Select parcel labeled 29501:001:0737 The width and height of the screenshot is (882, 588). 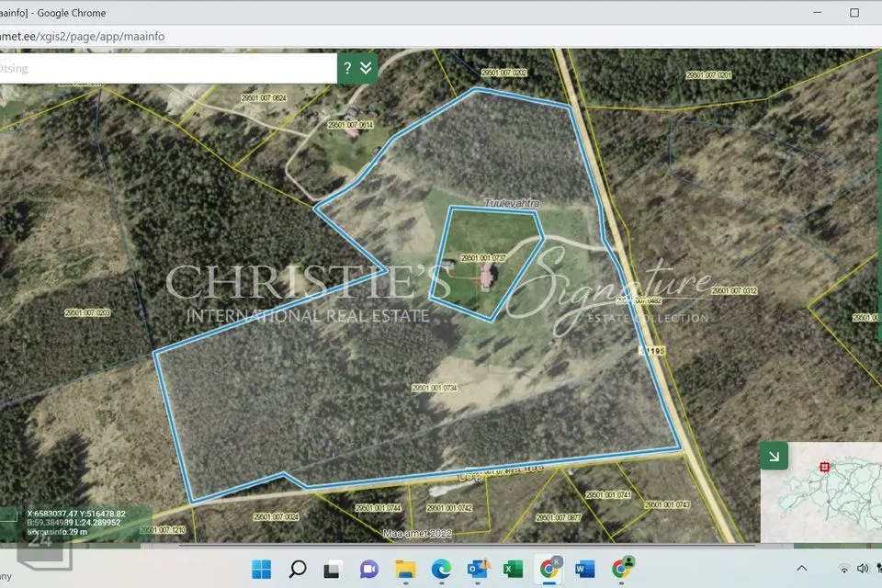[x=484, y=258]
